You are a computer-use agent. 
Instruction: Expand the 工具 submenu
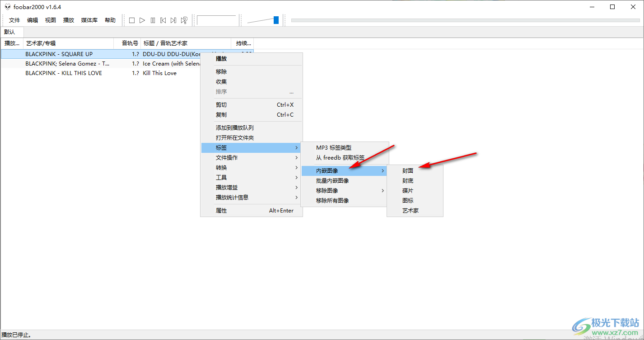(x=252, y=178)
